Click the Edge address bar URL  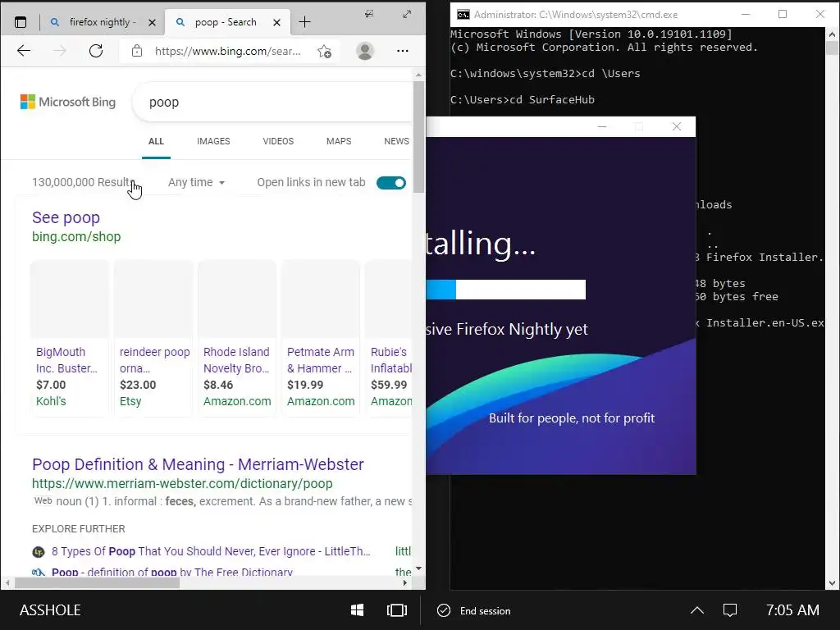(x=228, y=51)
